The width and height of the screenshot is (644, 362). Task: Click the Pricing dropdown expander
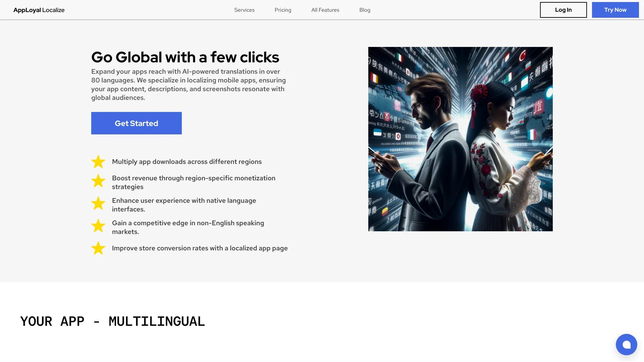pos(283,10)
